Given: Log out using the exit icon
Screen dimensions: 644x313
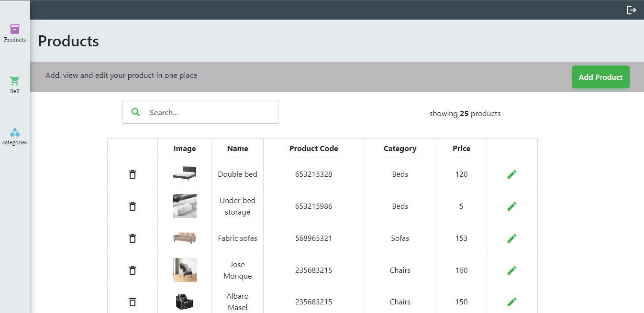Looking at the screenshot, I should point(632,10).
